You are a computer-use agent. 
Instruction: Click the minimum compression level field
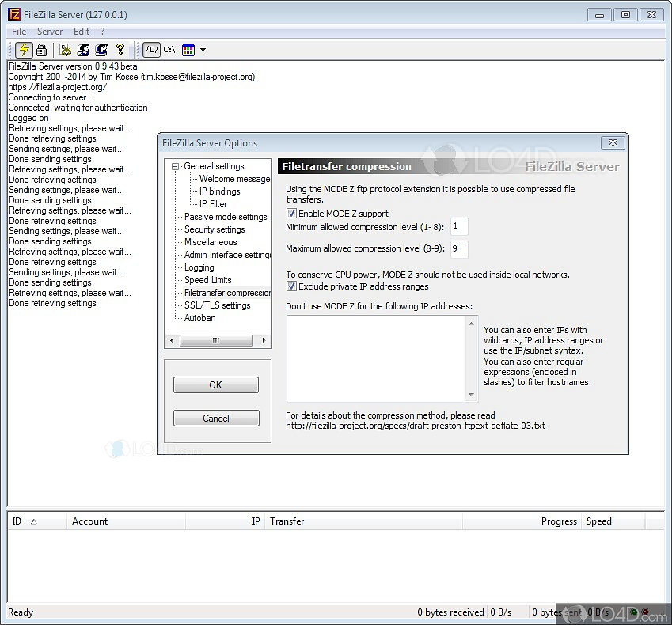[459, 227]
